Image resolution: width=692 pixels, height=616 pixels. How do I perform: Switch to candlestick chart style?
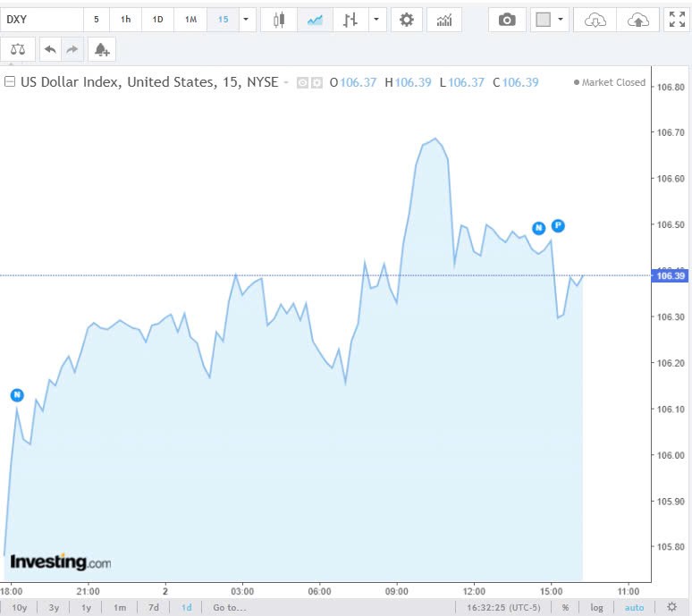279,20
